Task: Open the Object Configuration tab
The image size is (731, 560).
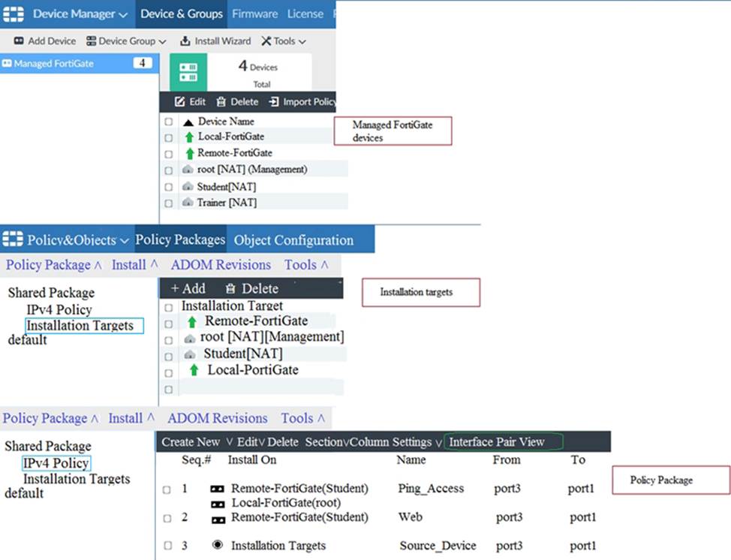Action: coord(293,240)
